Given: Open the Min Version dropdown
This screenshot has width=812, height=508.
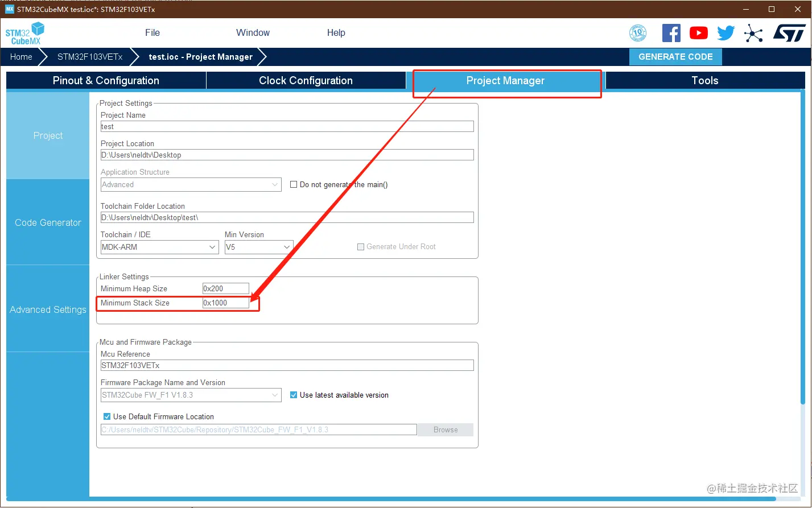Looking at the screenshot, I should coord(259,247).
